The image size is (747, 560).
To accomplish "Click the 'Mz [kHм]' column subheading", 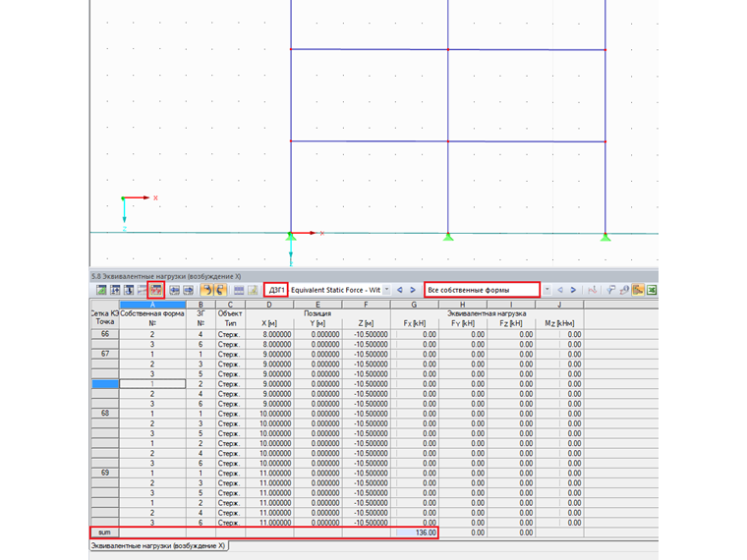I will (559, 323).
